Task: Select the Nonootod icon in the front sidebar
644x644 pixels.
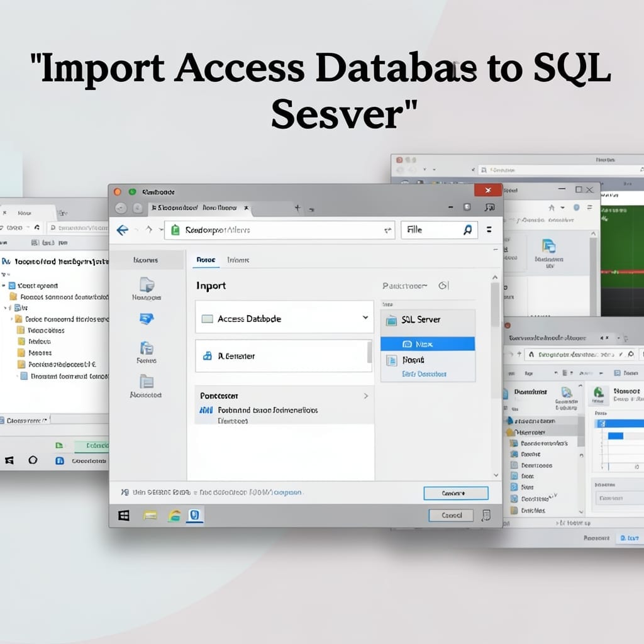Action: pyautogui.click(x=147, y=382)
